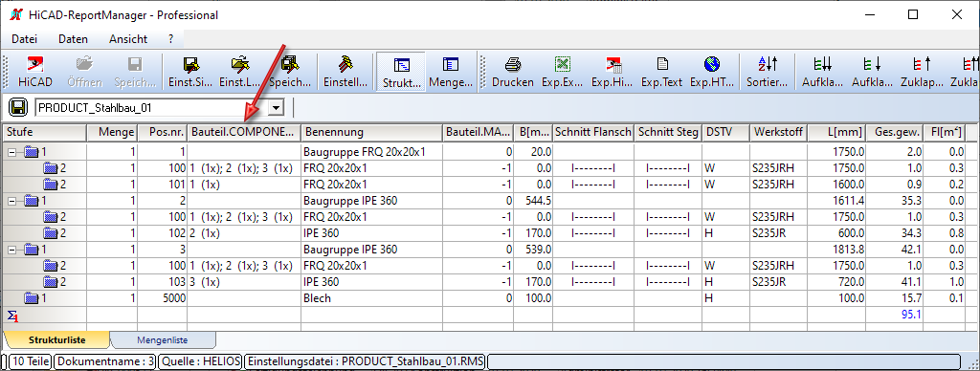Open the ? help menu
980x371 pixels.
pyautogui.click(x=170, y=38)
